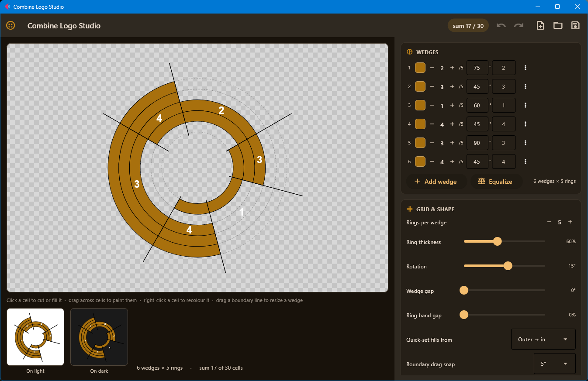588x381 pixels.
Task: Click angle field of wedge 3 showing 60
Action: (x=477, y=105)
